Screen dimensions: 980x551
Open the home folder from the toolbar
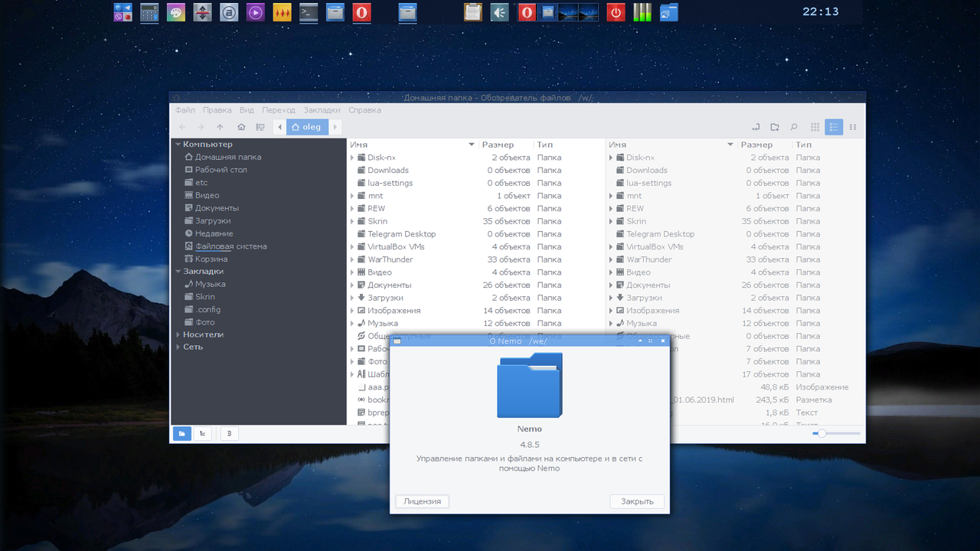pyautogui.click(x=241, y=127)
